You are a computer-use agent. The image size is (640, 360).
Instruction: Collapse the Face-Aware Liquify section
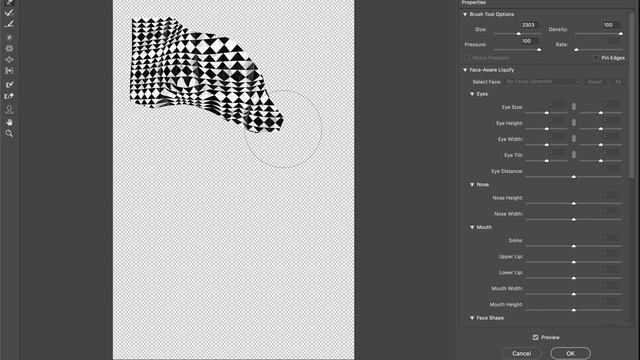click(x=465, y=70)
